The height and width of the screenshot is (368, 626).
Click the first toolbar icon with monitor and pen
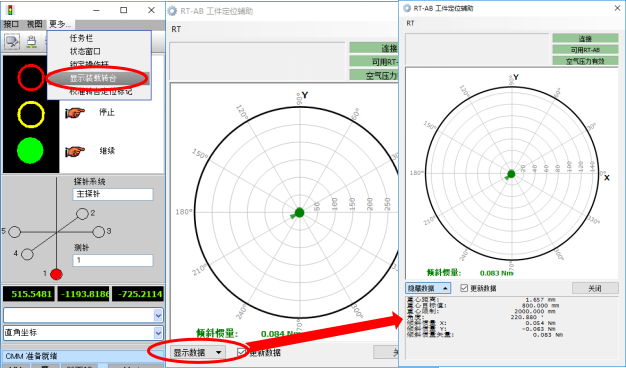point(12,41)
